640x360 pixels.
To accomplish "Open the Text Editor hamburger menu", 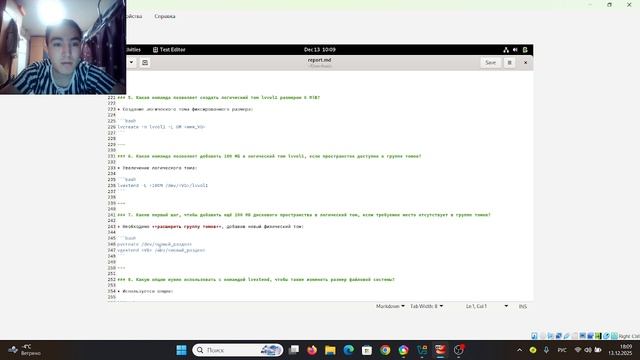I will coord(509,62).
